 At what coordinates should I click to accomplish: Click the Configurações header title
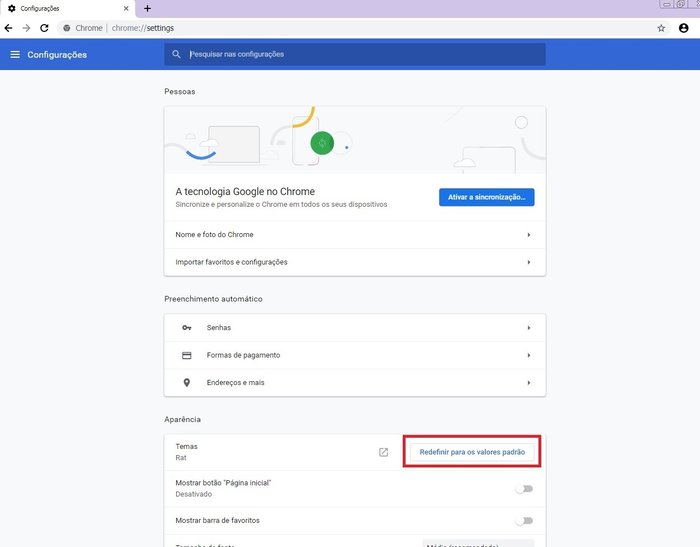57,54
